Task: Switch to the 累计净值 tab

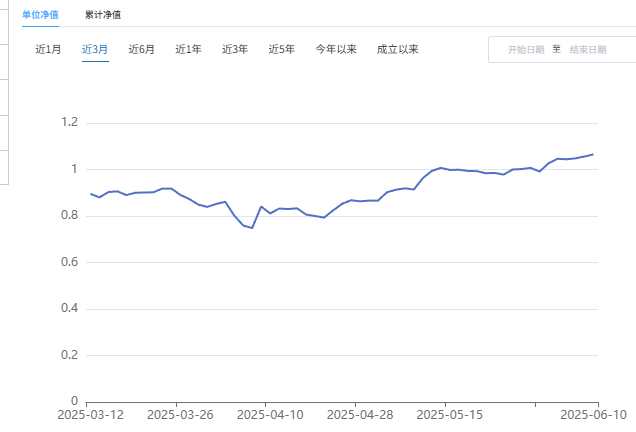Action: [102, 15]
